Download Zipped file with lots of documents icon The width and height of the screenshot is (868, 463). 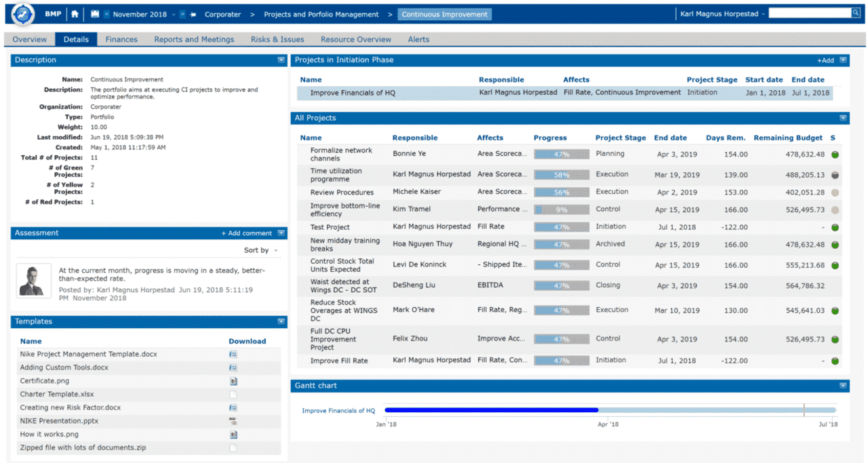coord(233,448)
